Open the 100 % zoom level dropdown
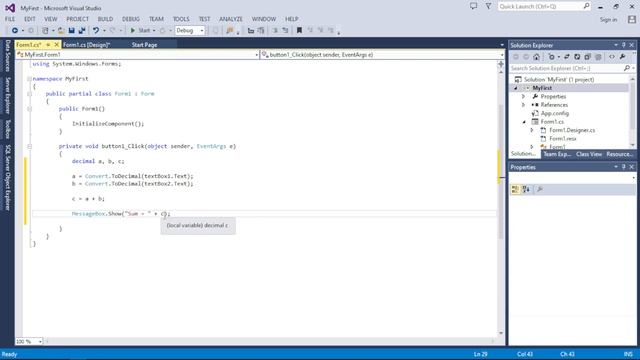The width and height of the screenshot is (640, 360). pyautogui.click(x=40, y=341)
